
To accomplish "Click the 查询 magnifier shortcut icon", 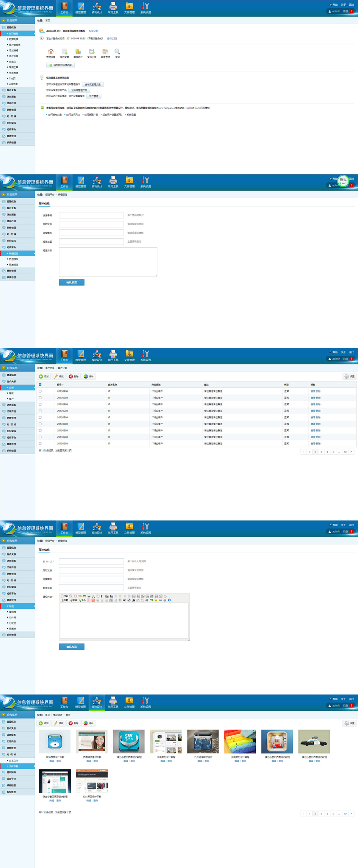I will click(117, 52).
